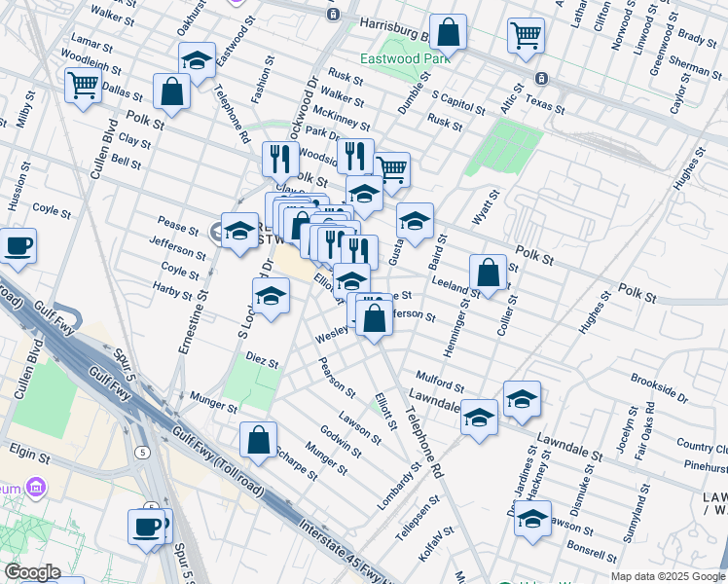Screen dimensions: 728x584
Task: Open the shopping bag marker in the central cluster
Action: point(302,226)
